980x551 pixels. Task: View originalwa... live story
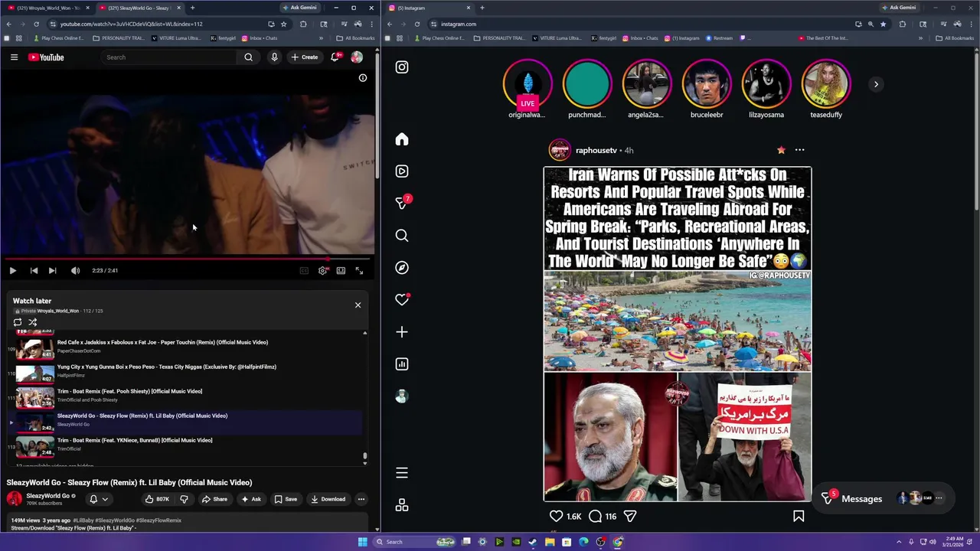pyautogui.click(x=528, y=84)
